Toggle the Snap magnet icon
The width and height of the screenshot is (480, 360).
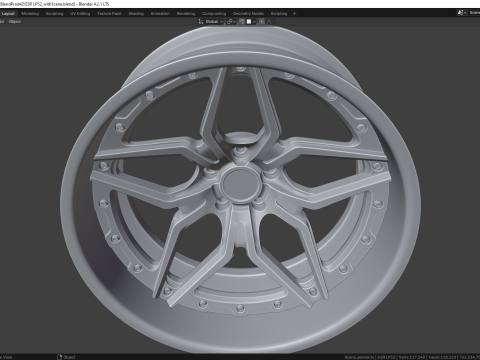[x=242, y=22]
